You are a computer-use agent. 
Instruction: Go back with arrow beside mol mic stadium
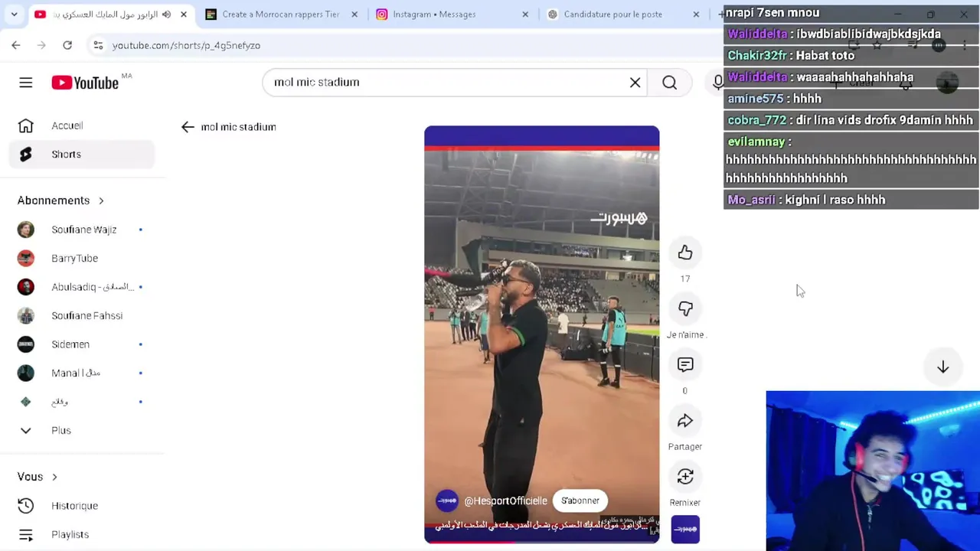pyautogui.click(x=188, y=127)
